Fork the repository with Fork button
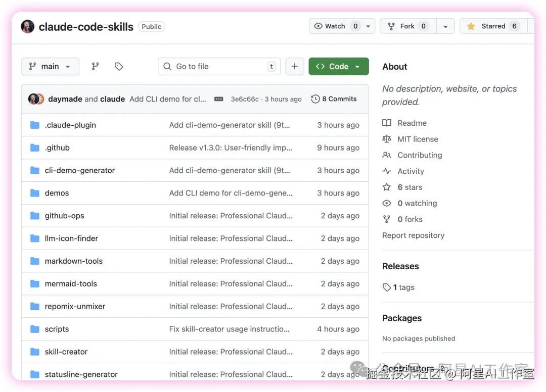This screenshot has width=546, height=392. (408, 26)
